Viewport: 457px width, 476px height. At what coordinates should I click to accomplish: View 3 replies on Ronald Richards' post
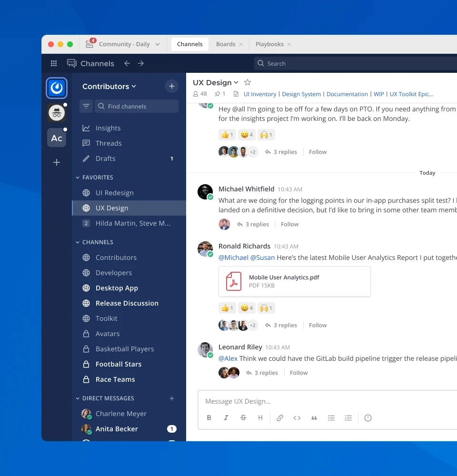pos(281,325)
